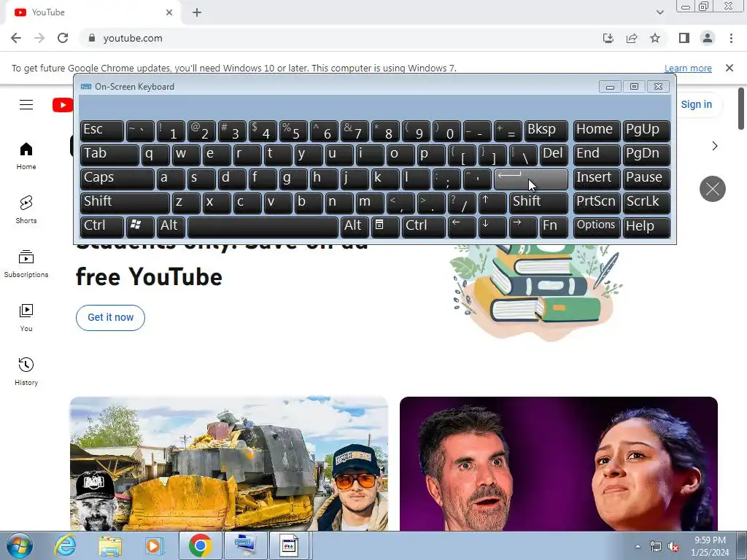The height and width of the screenshot is (560, 747).
Task: Click the Tab key
Action: click(109, 155)
